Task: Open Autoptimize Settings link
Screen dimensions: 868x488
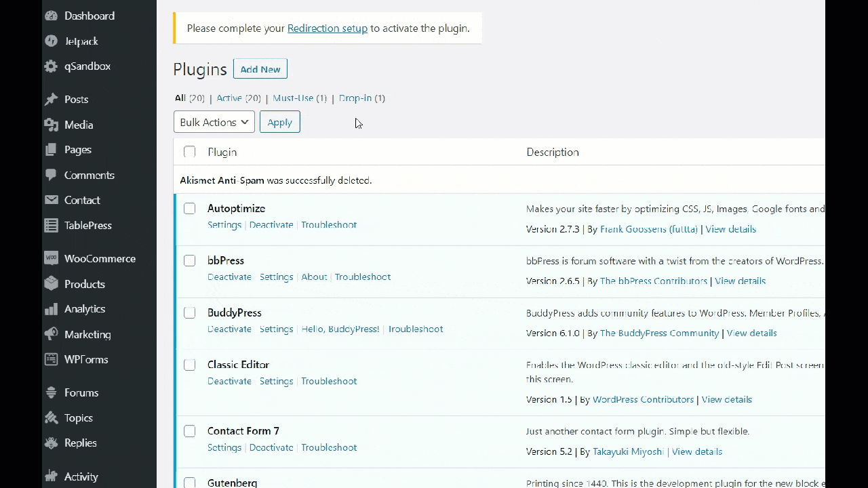Action: click(224, 225)
